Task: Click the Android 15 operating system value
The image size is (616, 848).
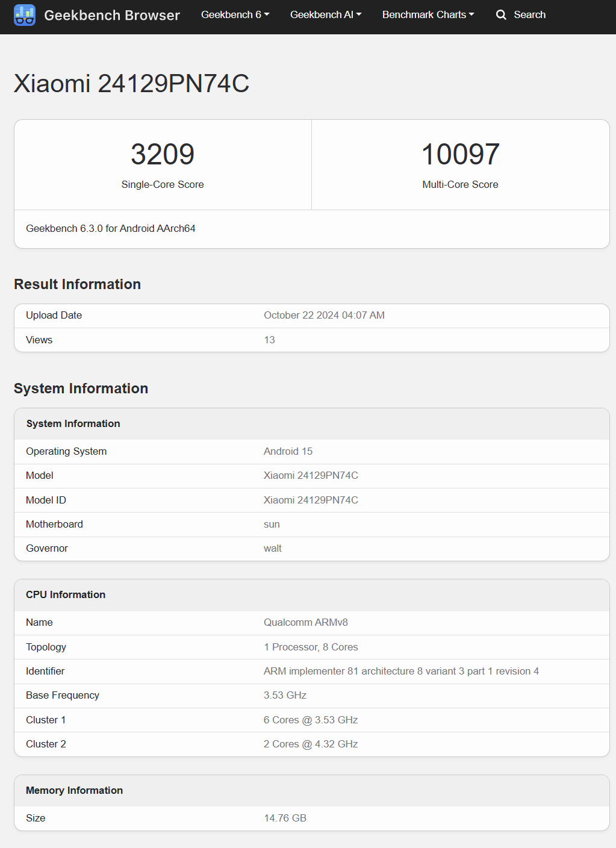Action: click(x=288, y=451)
